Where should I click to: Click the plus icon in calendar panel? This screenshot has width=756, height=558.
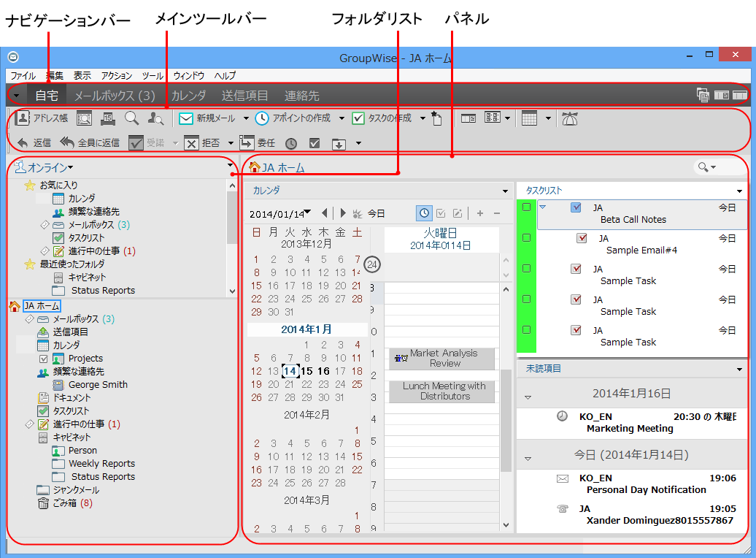point(480,213)
